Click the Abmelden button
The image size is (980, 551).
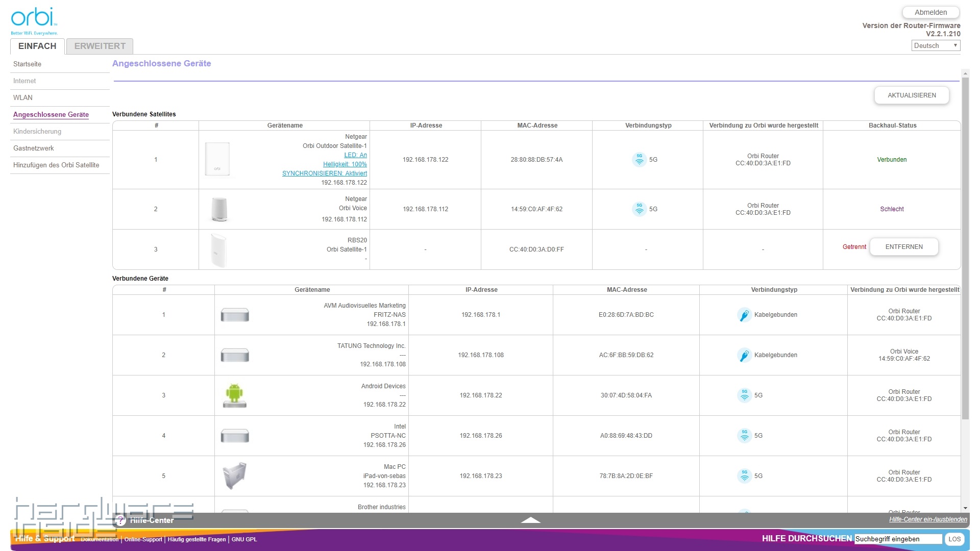tap(930, 12)
